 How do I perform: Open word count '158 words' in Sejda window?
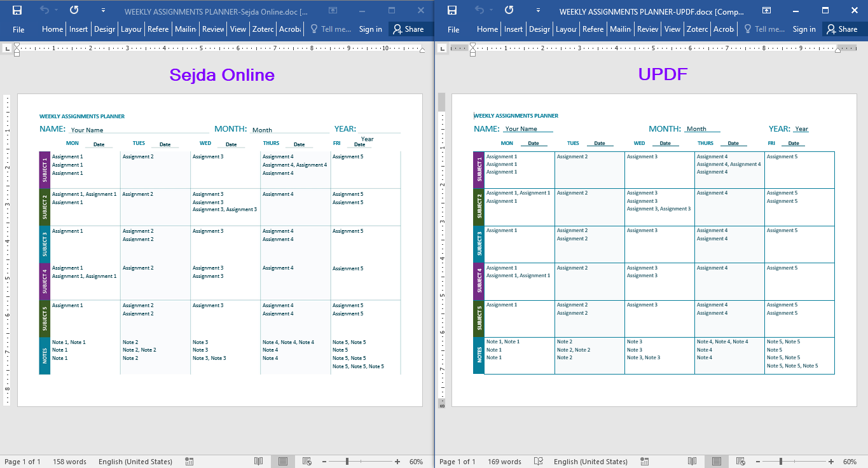(x=69, y=462)
